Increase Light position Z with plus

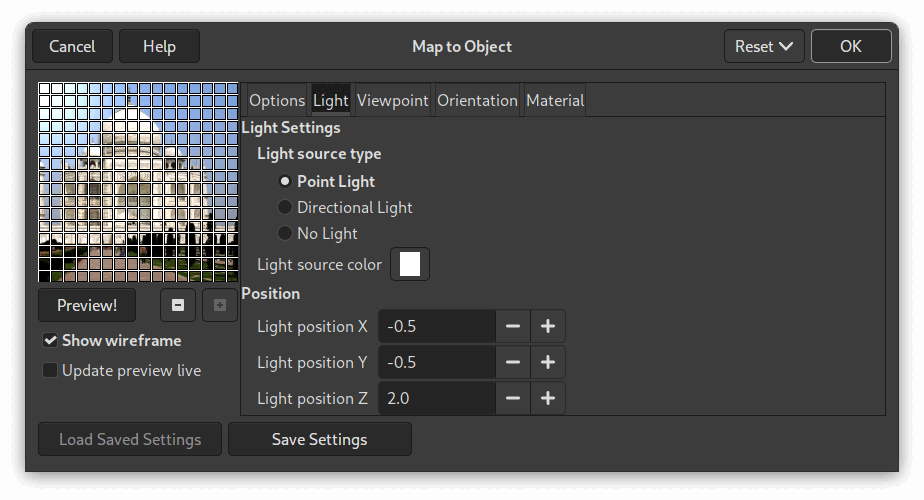(x=548, y=398)
